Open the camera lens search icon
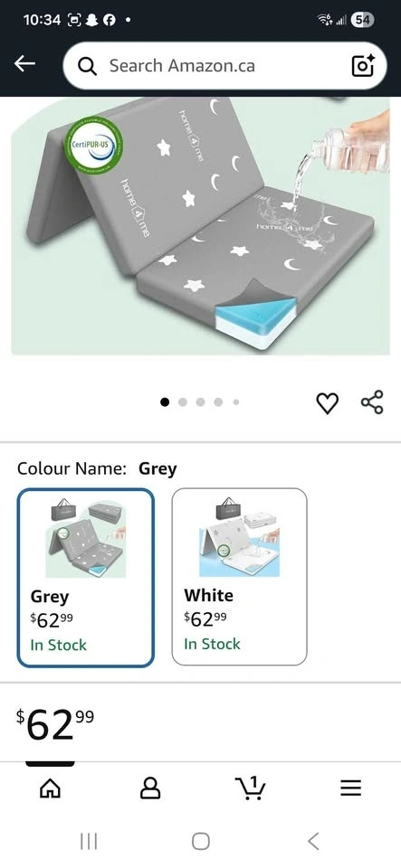The image size is (401, 868). coord(363,66)
